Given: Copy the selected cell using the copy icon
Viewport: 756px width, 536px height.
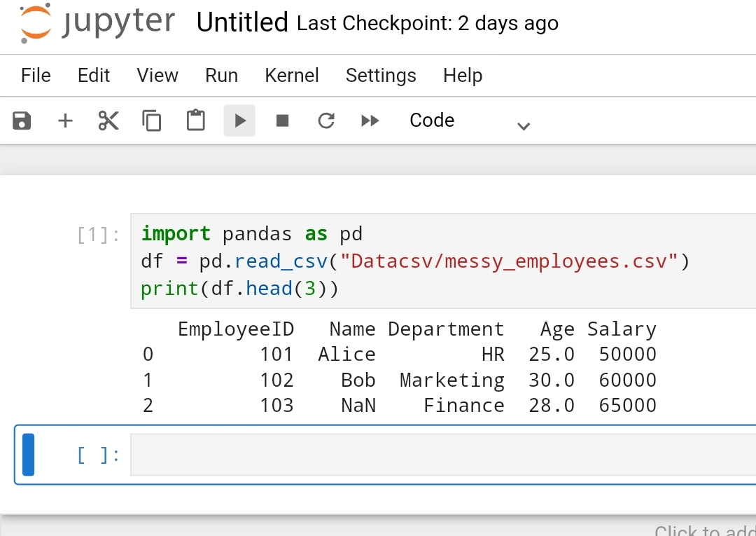Looking at the screenshot, I should [152, 121].
